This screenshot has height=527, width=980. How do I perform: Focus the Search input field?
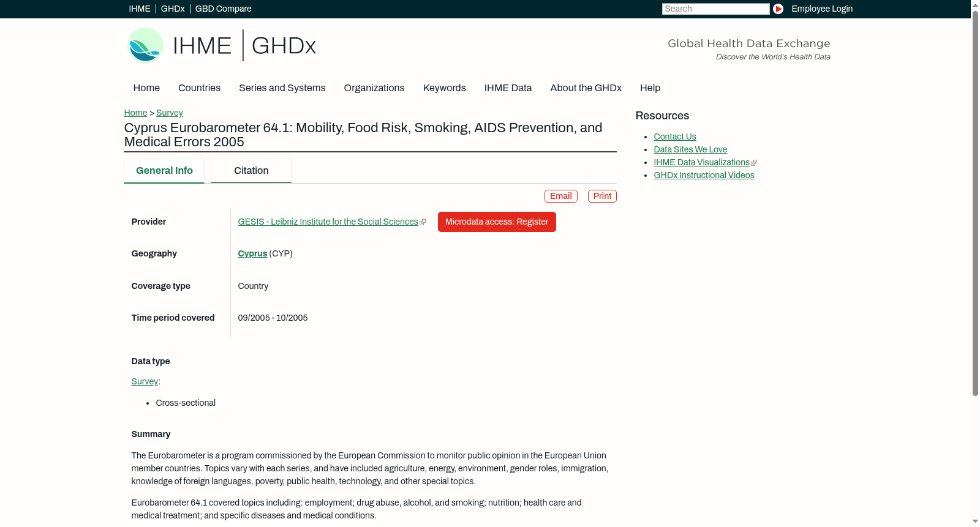[715, 9]
